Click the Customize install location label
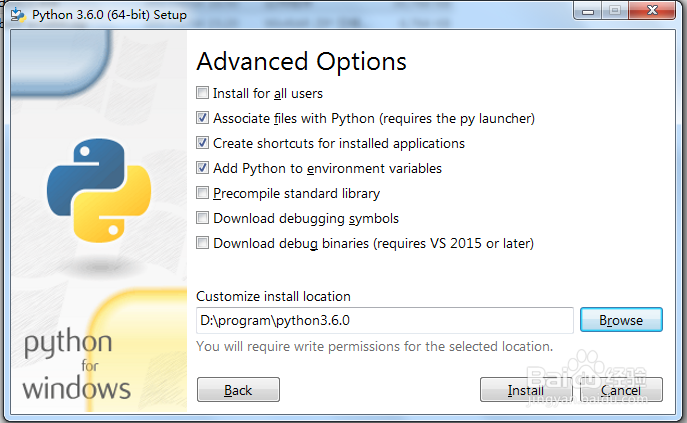Image resolution: width=687 pixels, height=423 pixels. [x=273, y=296]
